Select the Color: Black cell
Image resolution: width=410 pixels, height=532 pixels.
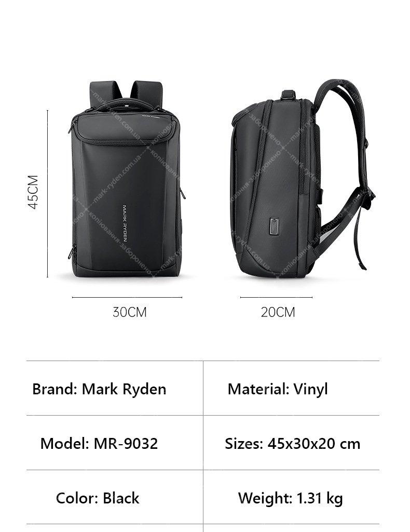coord(115,497)
